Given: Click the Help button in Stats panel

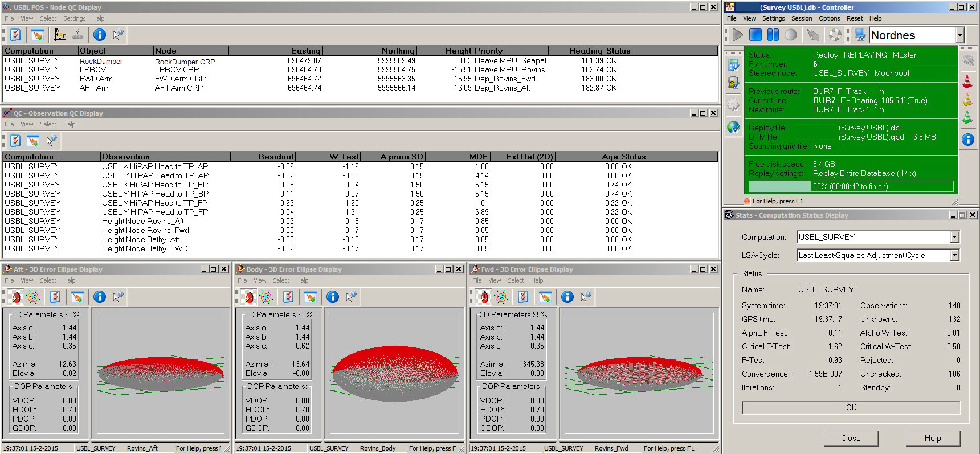Looking at the screenshot, I should pos(932,438).
